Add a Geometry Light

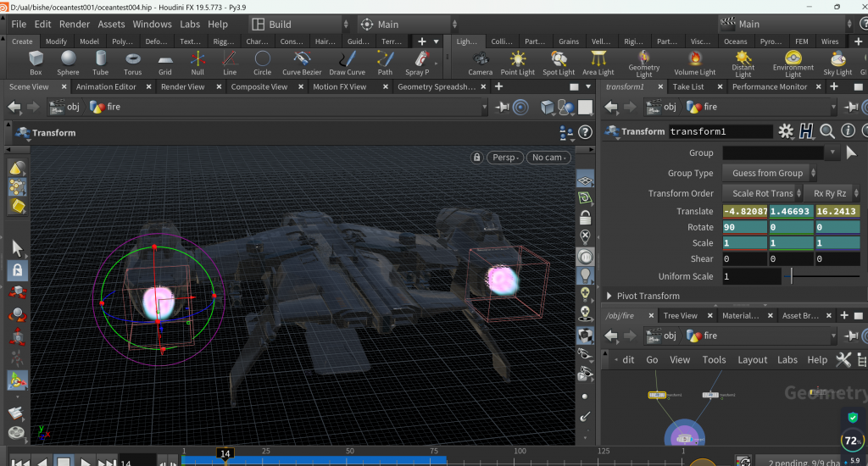[x=644, y=64]
